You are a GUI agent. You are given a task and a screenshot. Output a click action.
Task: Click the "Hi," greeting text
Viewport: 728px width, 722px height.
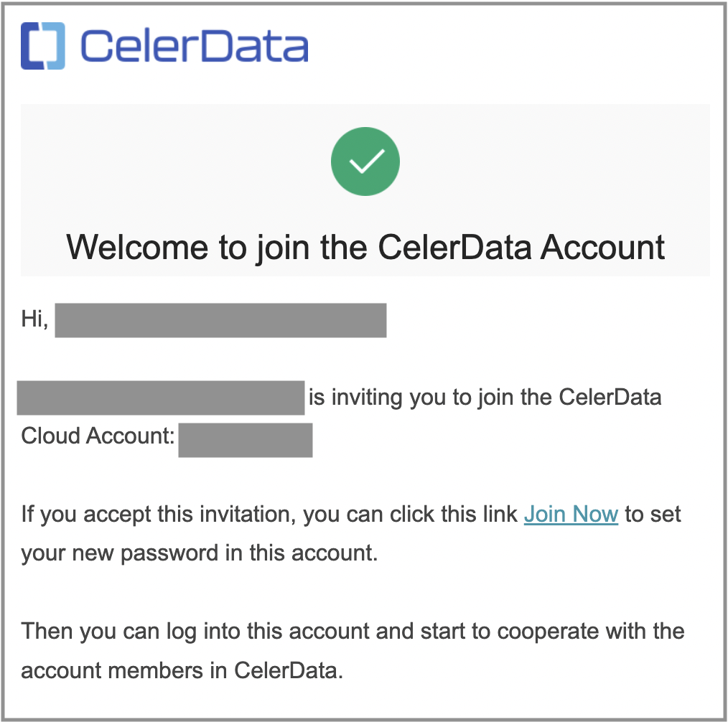point(34,319)
